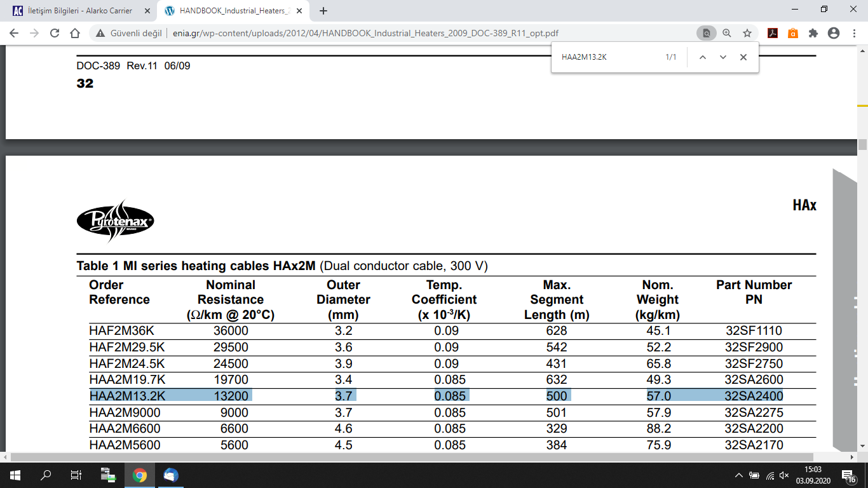
Task: Click the 'Max. Segment Length (m)' column header
Action: tap(557, 300)
